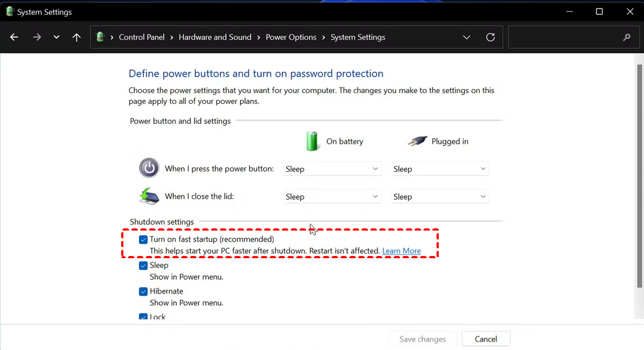Viewport: 644px width, 350px height.
Task: Click the Forward navigation arrow
Action: pyautogui.click(x=37, y=37)
